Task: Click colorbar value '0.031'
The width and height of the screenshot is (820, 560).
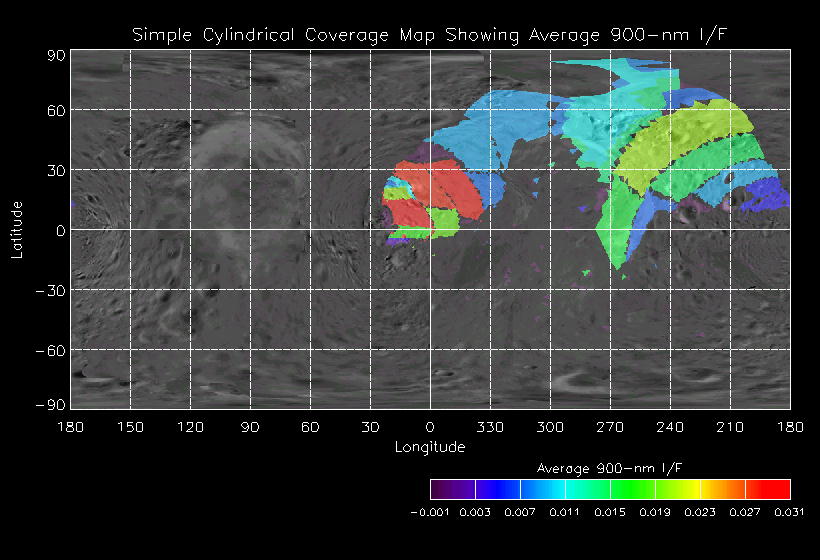Action: point(789,512)
